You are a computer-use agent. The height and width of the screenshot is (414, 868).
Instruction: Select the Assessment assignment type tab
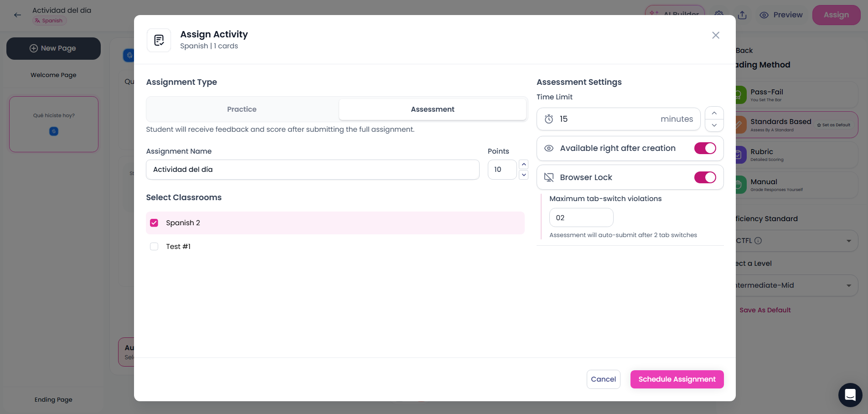point(432,109)
